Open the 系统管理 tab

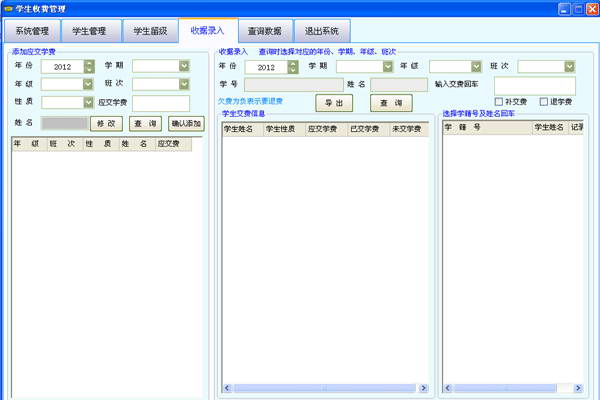[x=33, y=31]
